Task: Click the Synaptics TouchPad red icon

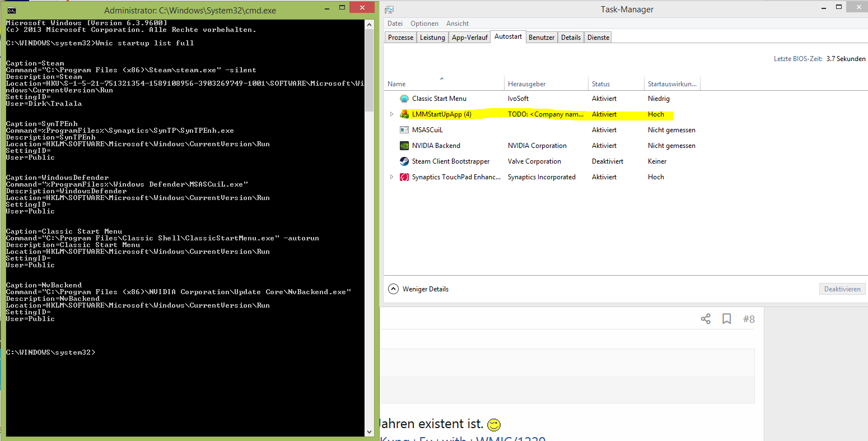Action: (404, 177)
